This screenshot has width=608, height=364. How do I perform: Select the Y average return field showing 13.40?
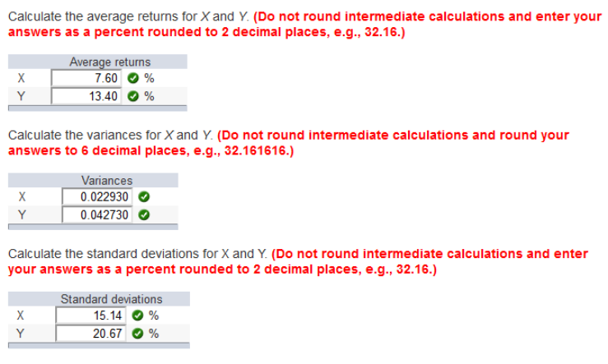click(x=86, y=96)
